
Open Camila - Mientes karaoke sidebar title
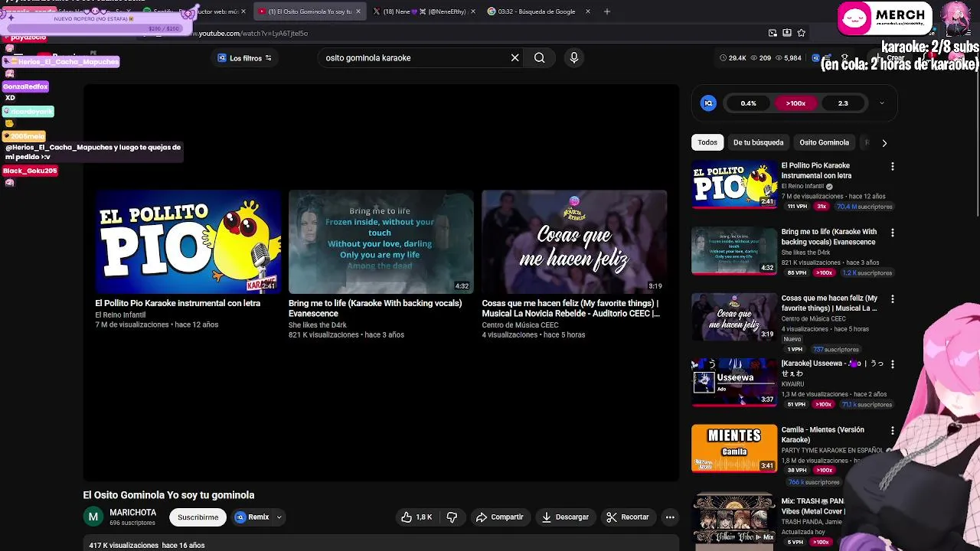point(822,435)
